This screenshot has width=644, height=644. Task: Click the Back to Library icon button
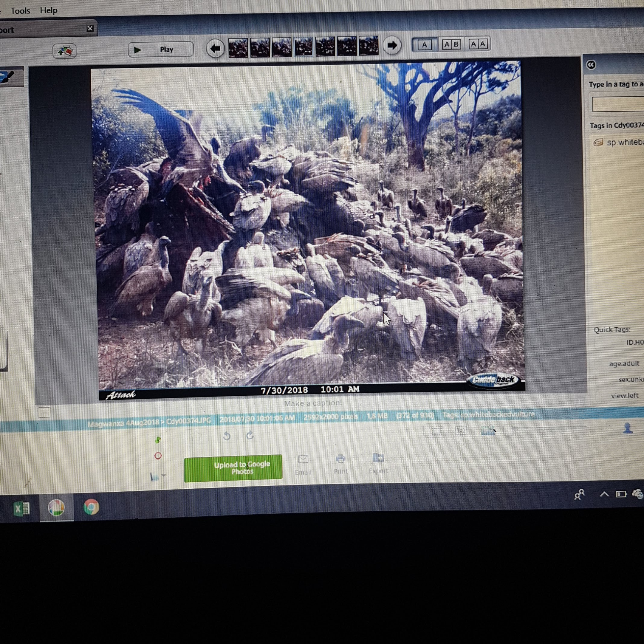pyautogui.click(x=64, y=51)
